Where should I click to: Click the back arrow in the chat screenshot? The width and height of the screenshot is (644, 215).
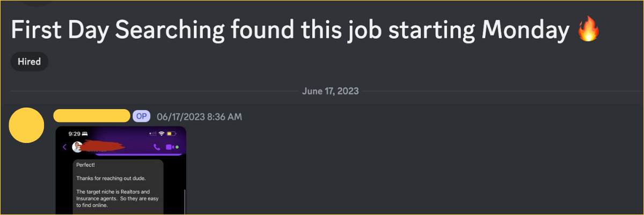[x=64, y=147]
